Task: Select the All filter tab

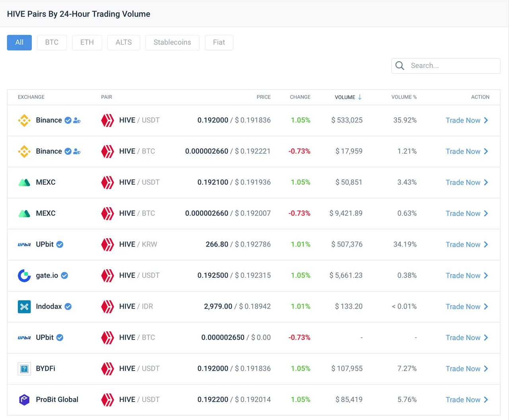Action: pyautogui.click(x=19, y=43)
